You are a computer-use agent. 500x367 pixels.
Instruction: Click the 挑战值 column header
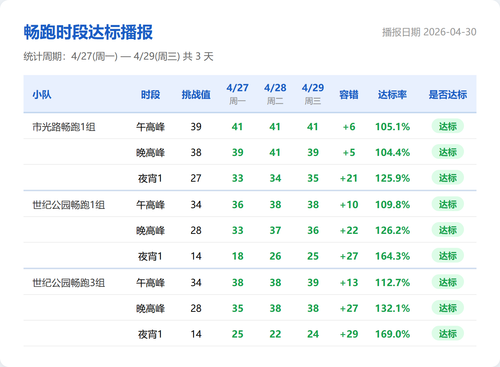(196, 95)
